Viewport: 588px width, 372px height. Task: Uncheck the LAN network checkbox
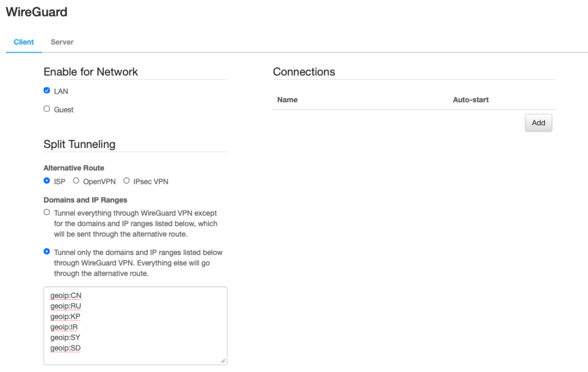tap(47, 91)
